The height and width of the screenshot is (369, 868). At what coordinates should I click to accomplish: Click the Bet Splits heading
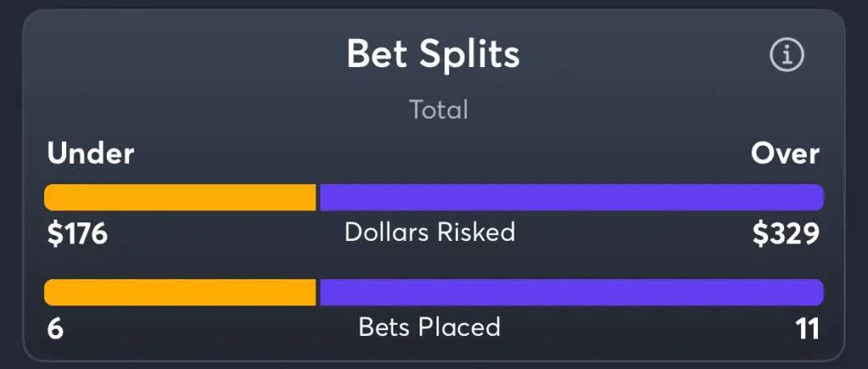[433, 53]
